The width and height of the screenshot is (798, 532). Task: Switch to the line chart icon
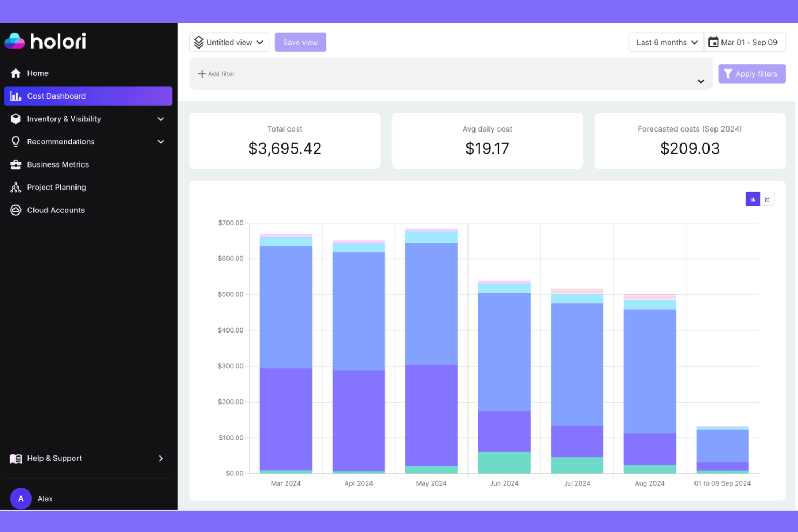(x=767, y=199)
